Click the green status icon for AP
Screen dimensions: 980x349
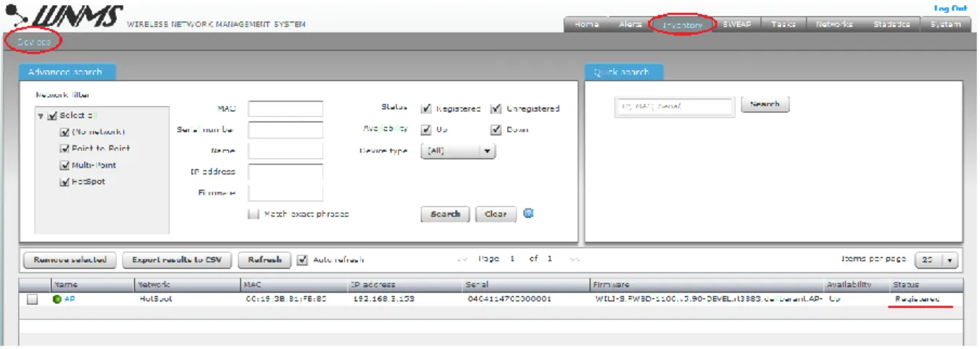pos(57,299)
